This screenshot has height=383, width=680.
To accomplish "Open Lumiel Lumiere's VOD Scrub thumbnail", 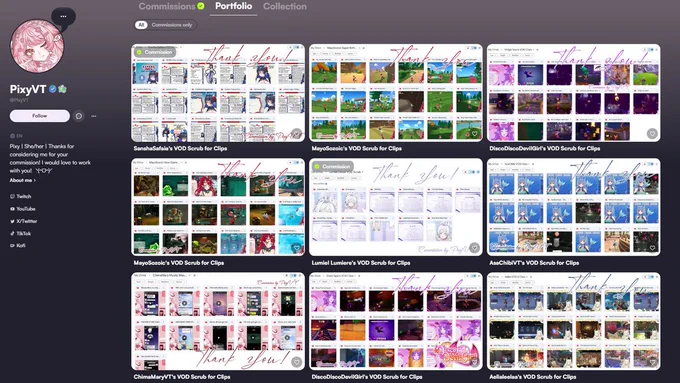I will [396, 207].
